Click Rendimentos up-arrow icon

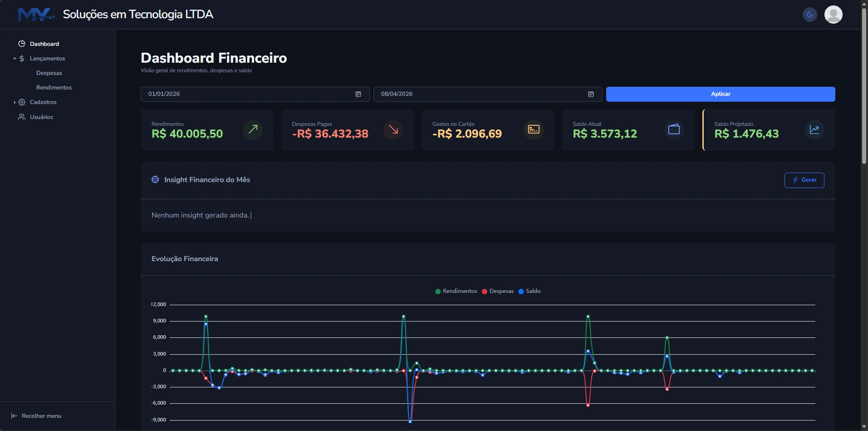(x=253, y=129)
